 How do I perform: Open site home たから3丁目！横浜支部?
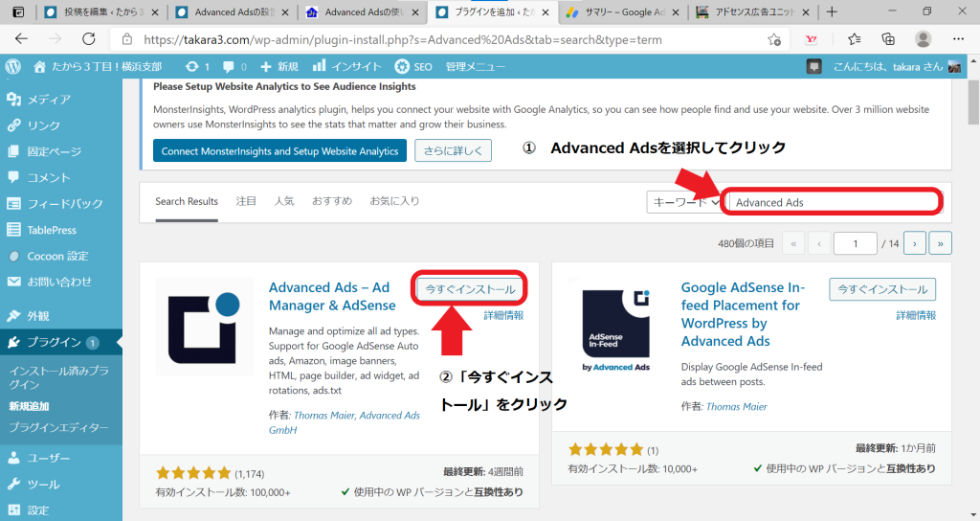coord(99,66)
